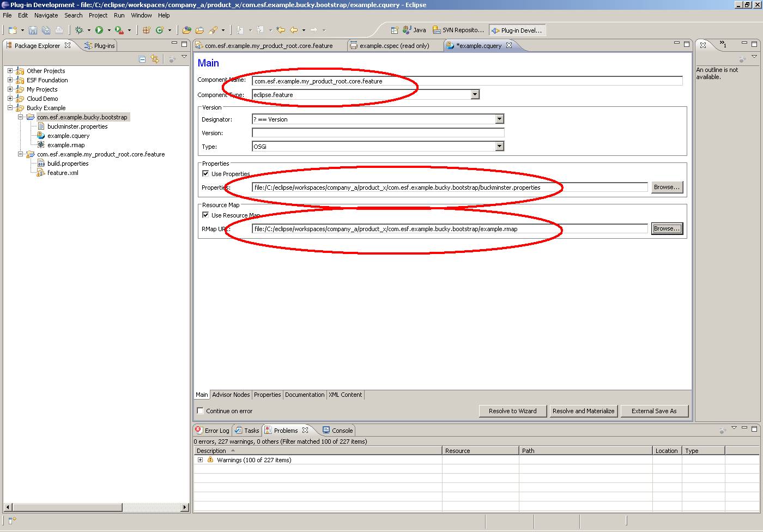
Task: Click the External Save As button
Action: coord(655,411)
